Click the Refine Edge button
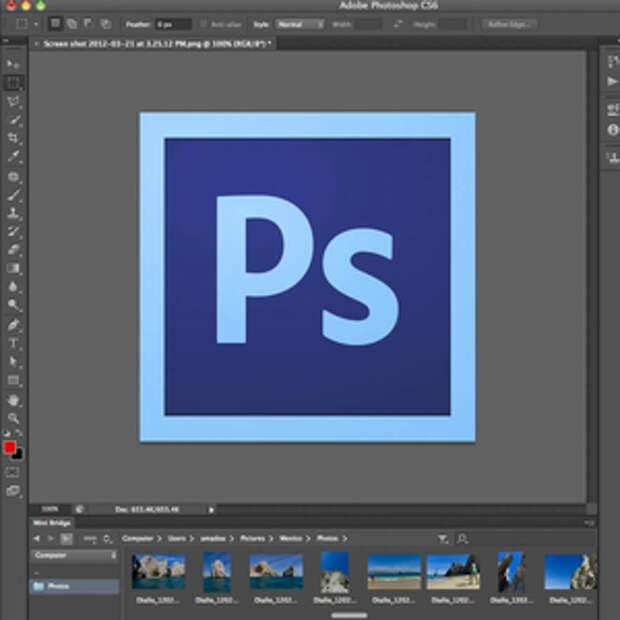 coord(509,24)
